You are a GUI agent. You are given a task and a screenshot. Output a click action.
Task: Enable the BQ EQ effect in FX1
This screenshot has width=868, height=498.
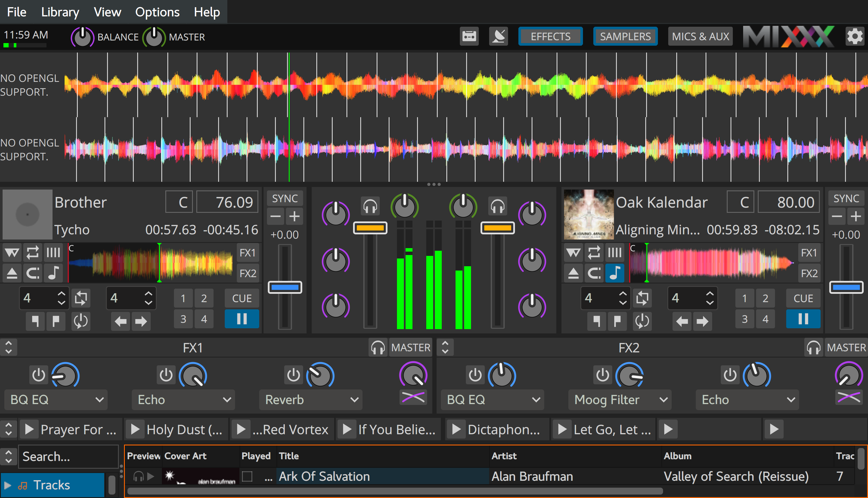pos(39,375)
